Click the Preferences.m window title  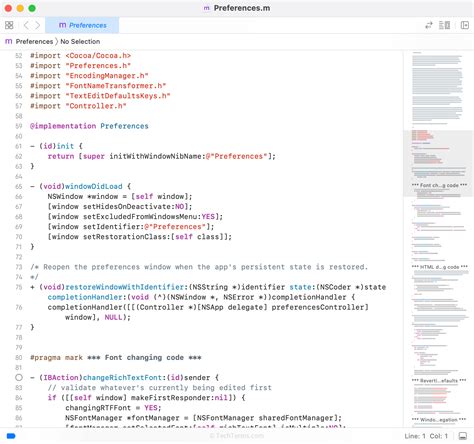pyautogui.click(x=242, y=8)
